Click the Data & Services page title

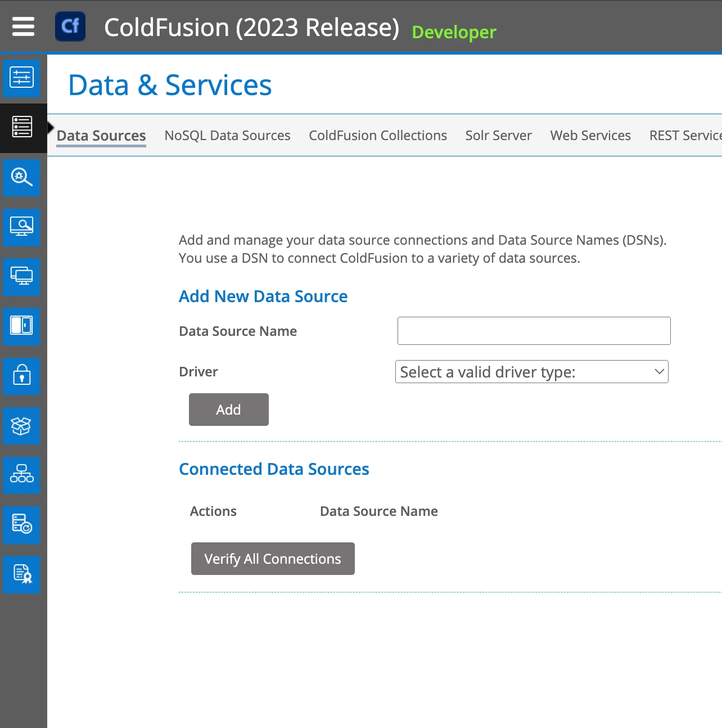(x=170, y=86)
